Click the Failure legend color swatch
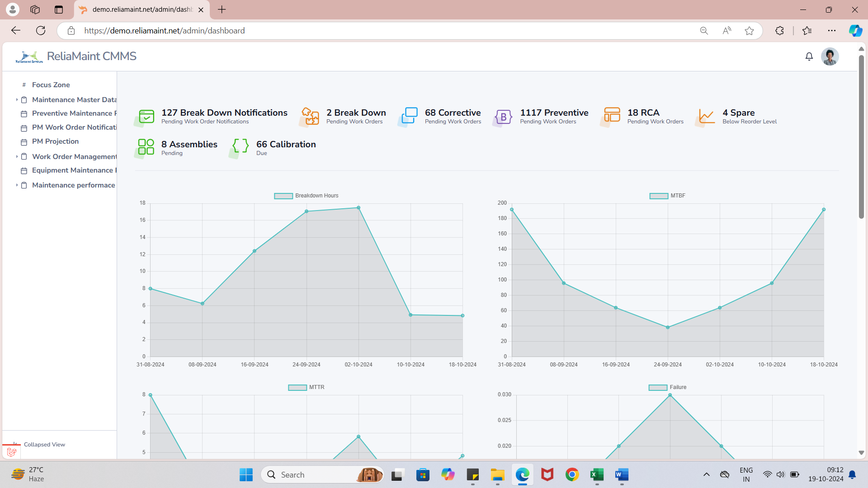The height and width of the screenshot is (488, 868). click(658, 388)
